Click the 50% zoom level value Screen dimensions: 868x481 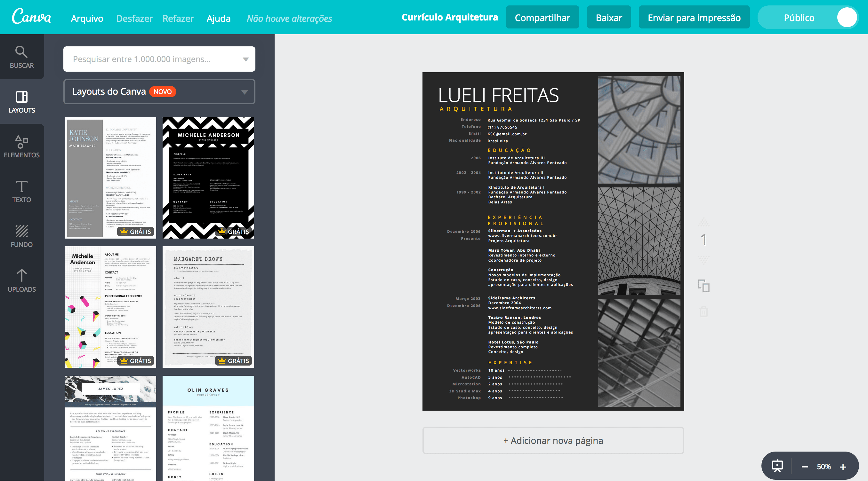click(x=824, y=467)
